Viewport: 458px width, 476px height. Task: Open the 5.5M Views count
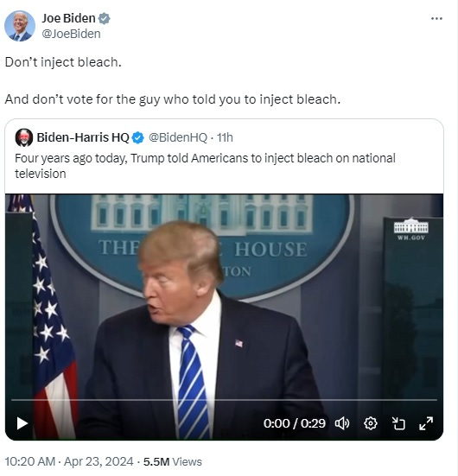pos(173,461)
